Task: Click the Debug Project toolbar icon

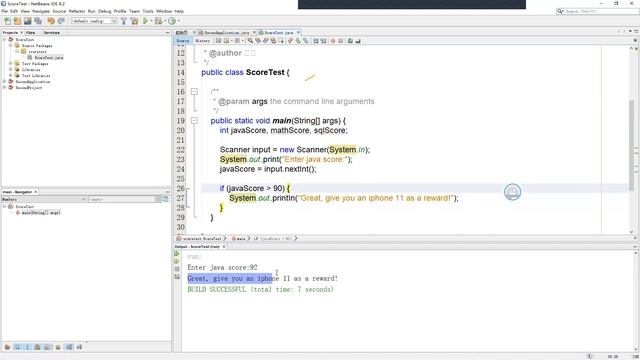Action: [158, 21]
